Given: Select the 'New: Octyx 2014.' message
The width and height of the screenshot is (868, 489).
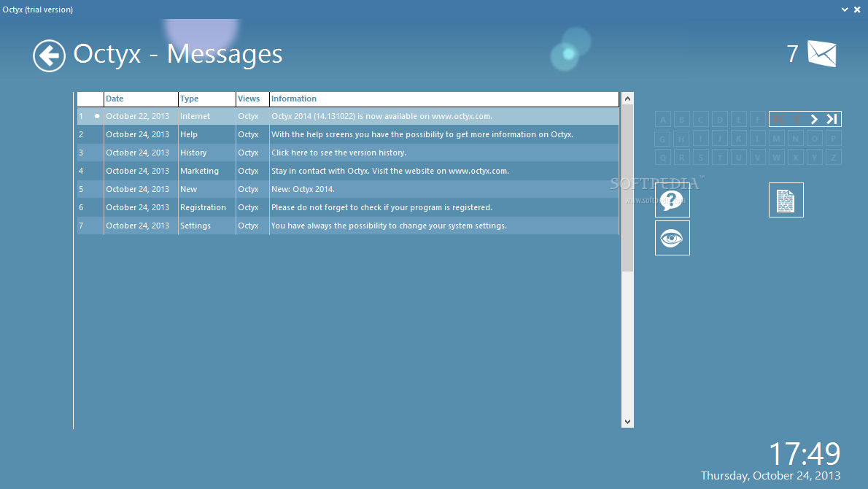Looking at the screenshot, I should click(303, 190).
